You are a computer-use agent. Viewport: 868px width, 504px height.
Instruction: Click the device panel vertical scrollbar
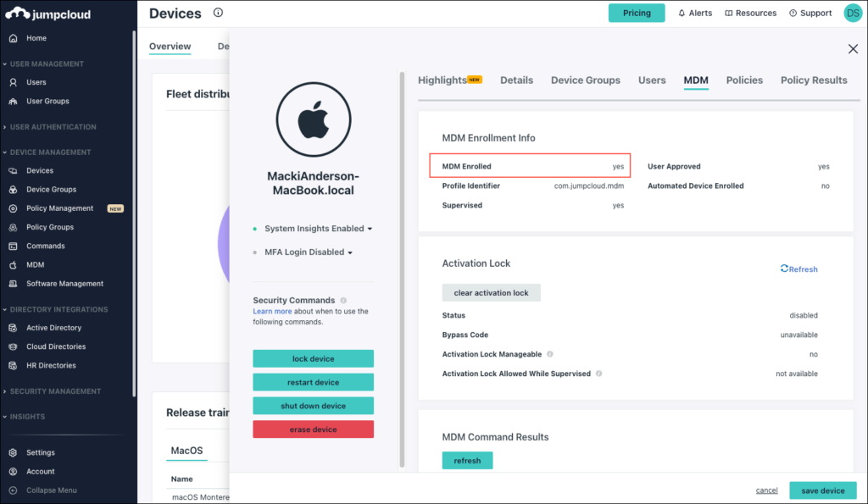tap(402, 271)
